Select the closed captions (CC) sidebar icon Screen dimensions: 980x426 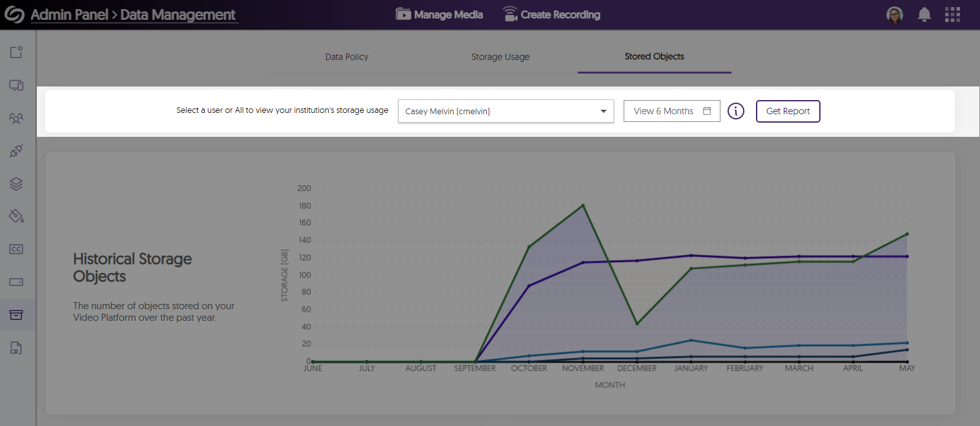click(x=16, y=249)
